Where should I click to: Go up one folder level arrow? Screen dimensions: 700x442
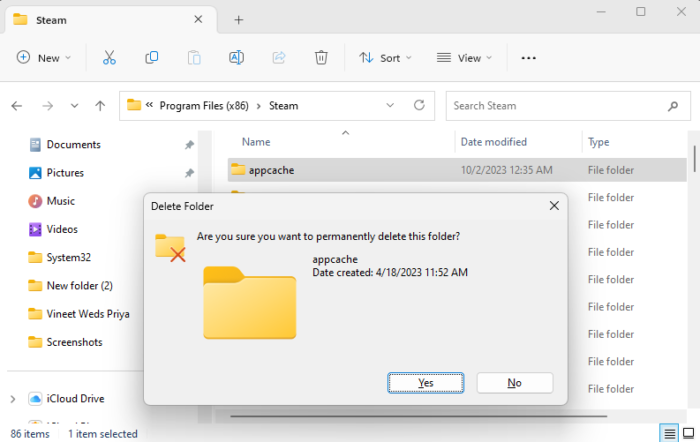pyautogui.click(x=100, y=106)
